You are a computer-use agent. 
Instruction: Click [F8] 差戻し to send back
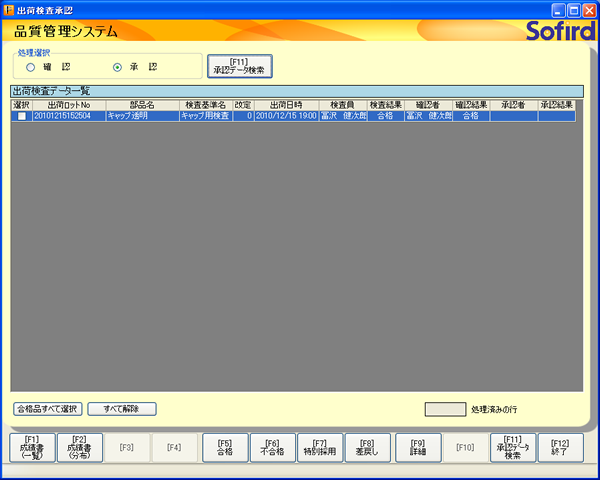pyautogui.click(x=367, y=446)
